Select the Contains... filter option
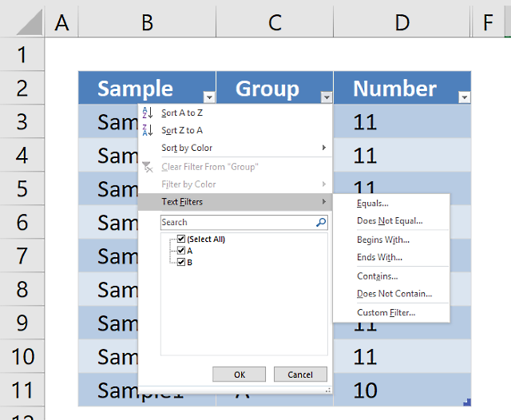511x420 pixels. (377, 276)
